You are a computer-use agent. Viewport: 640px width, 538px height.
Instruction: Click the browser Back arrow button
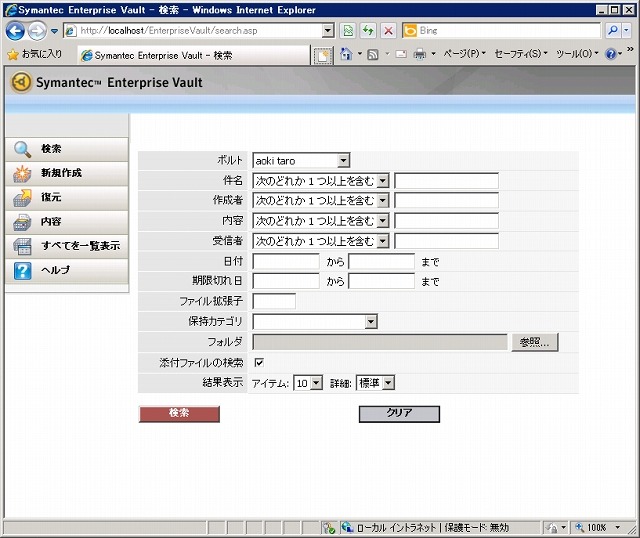[x=15, y=31]
